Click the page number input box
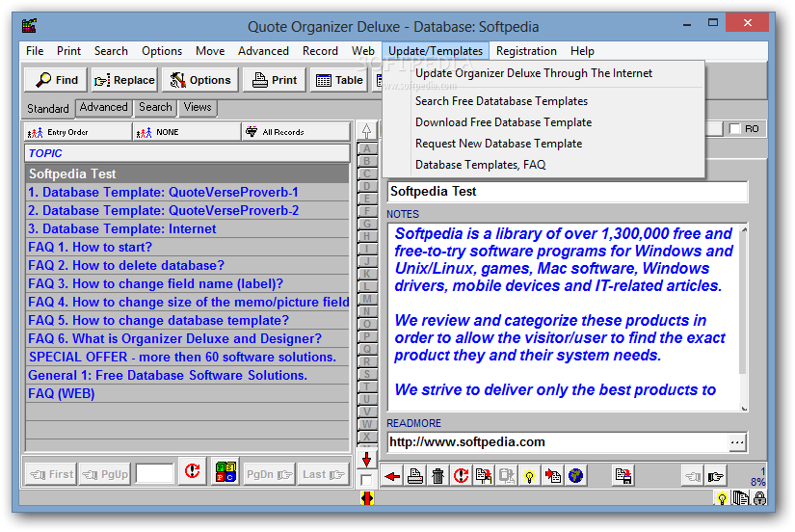This screenshot has height=532, width=795. 154,473
